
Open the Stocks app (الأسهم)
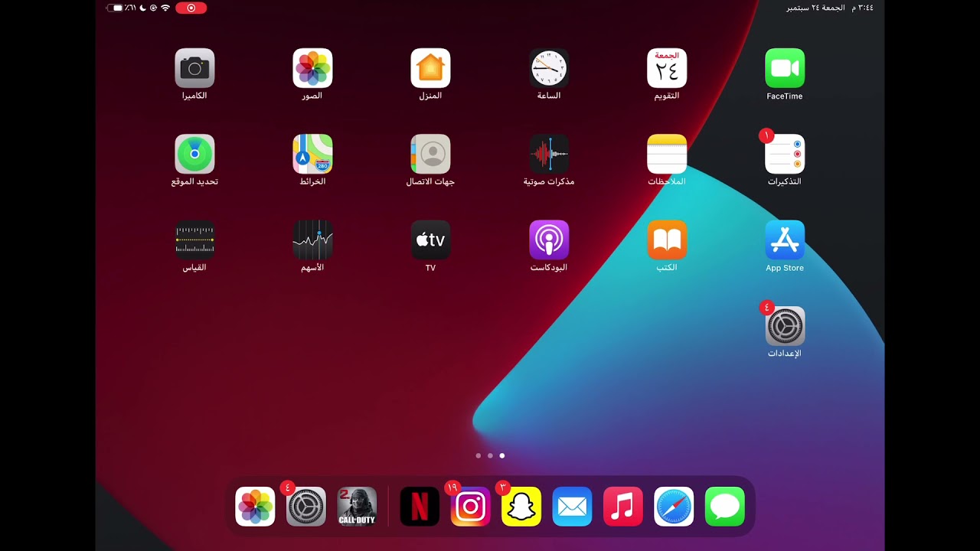312,240
